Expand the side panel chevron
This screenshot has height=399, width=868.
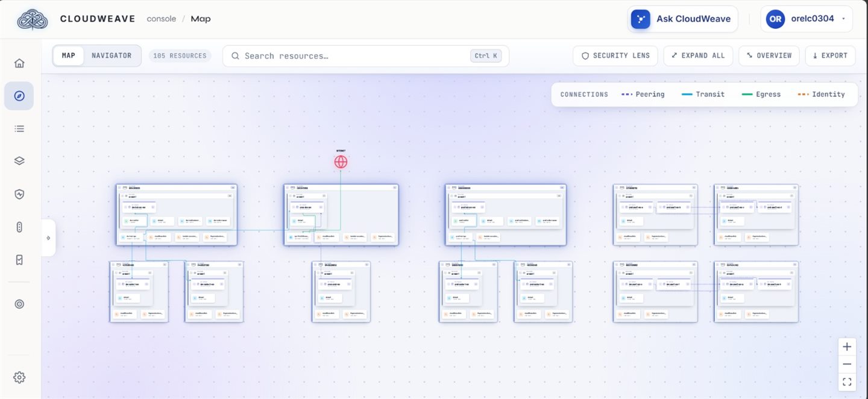(48, 238)
